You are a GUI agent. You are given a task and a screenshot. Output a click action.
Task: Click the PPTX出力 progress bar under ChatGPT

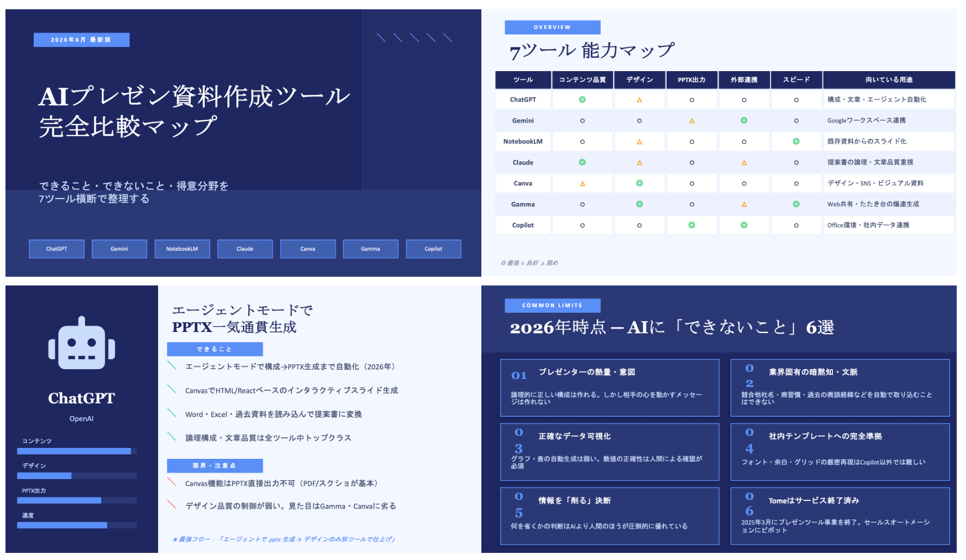(x=77, y=500)
